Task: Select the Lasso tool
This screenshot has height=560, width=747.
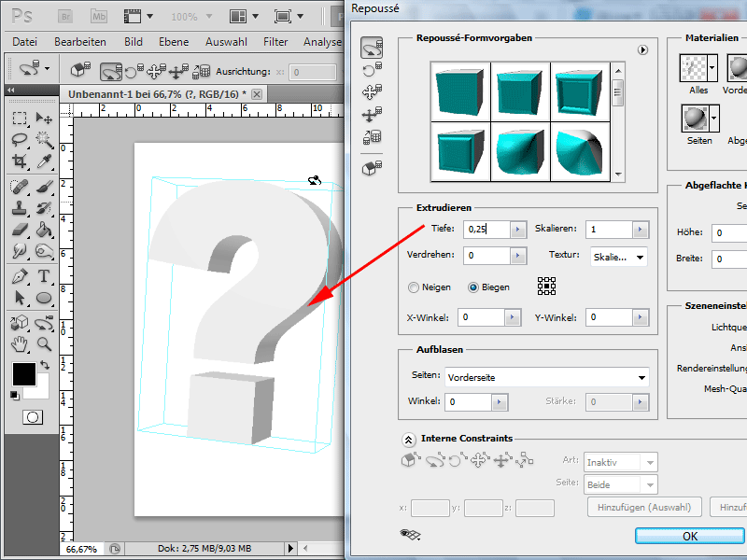Action: 20,139
